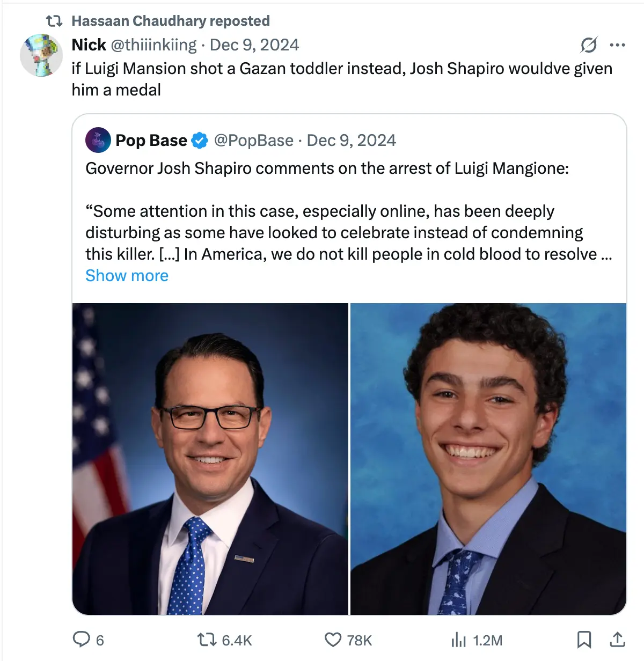Click the repost arrows beside Hassaan Chaudhary
Image resolution: width=644 pixels, height=661 pixels.
pyautogui.click(x=54, y=21)
